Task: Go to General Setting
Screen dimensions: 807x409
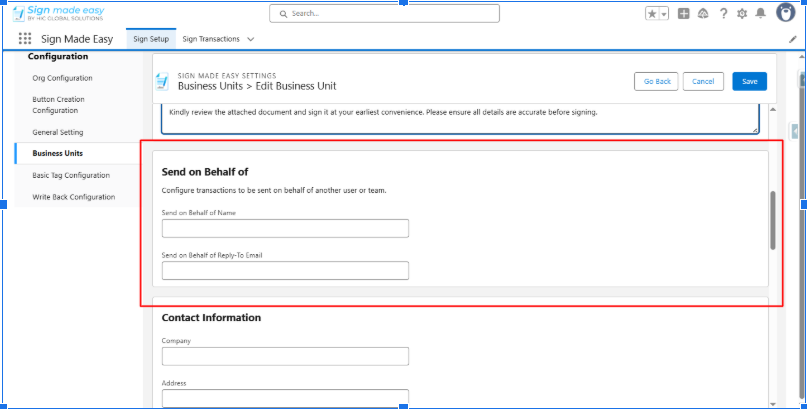Action: (x=58, y=132)
